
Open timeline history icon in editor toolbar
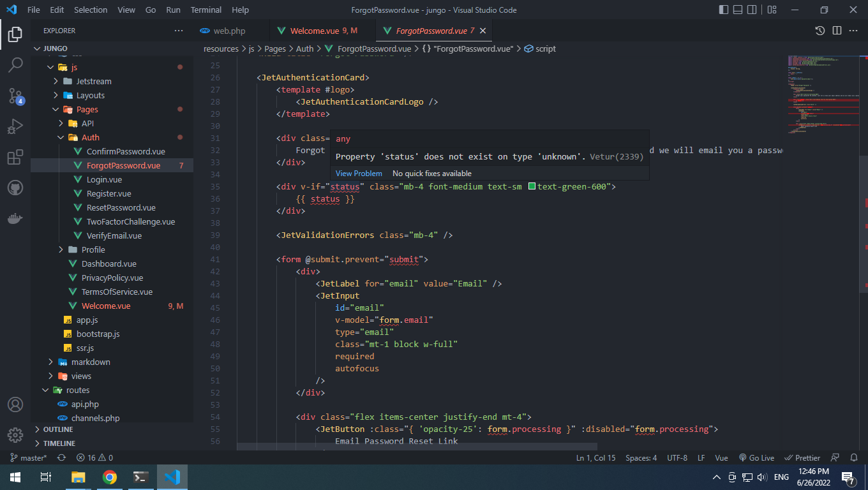(x=820, y=31)
